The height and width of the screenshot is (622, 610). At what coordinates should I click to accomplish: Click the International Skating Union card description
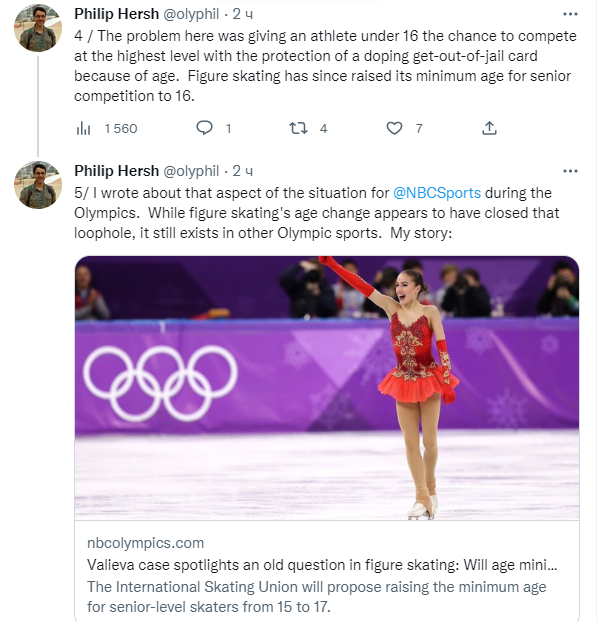click(316, 597)
